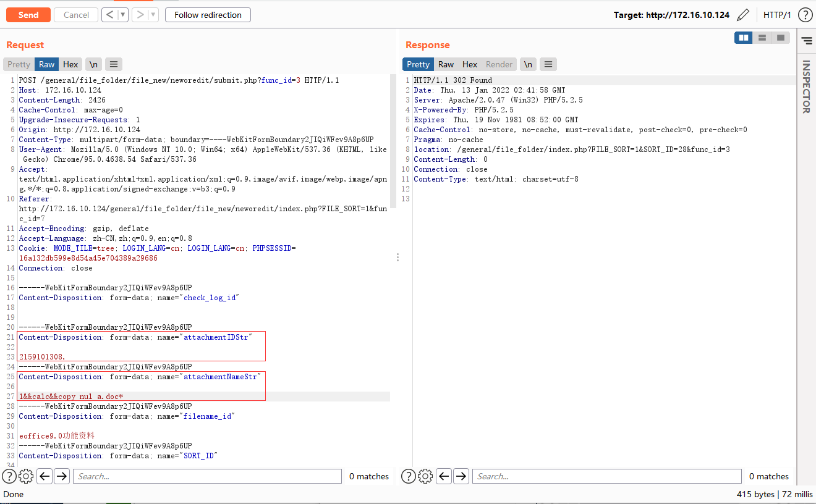Click the eoffice9.0 filename_id value
Image resolution: width=816 pixels, height=504 pixels.
56,436
